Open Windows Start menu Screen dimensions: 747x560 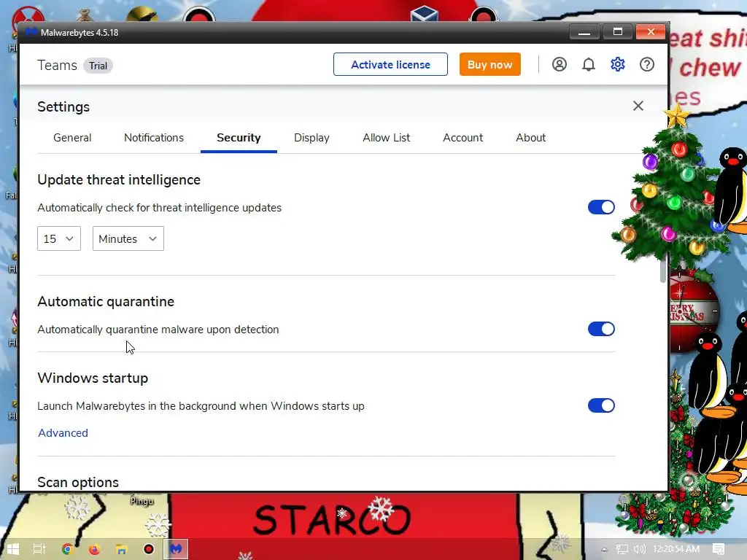pyautogui.click(x=12, y=549)
